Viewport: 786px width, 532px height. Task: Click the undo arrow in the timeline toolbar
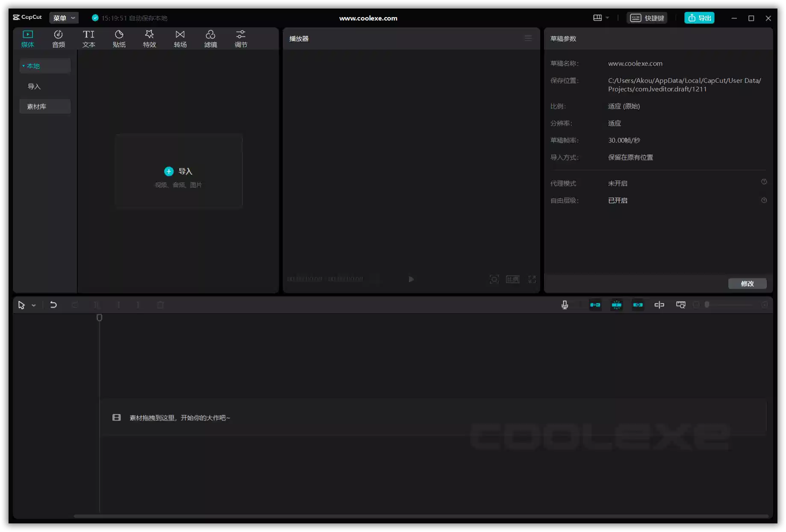53,305
